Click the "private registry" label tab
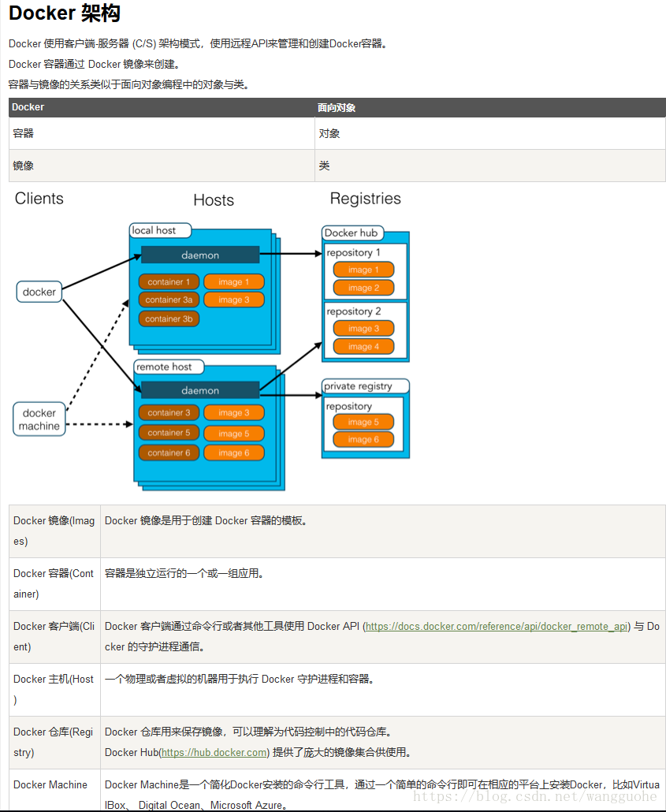The width and height of the screenshot is (666, 812). tap(365, 386)
